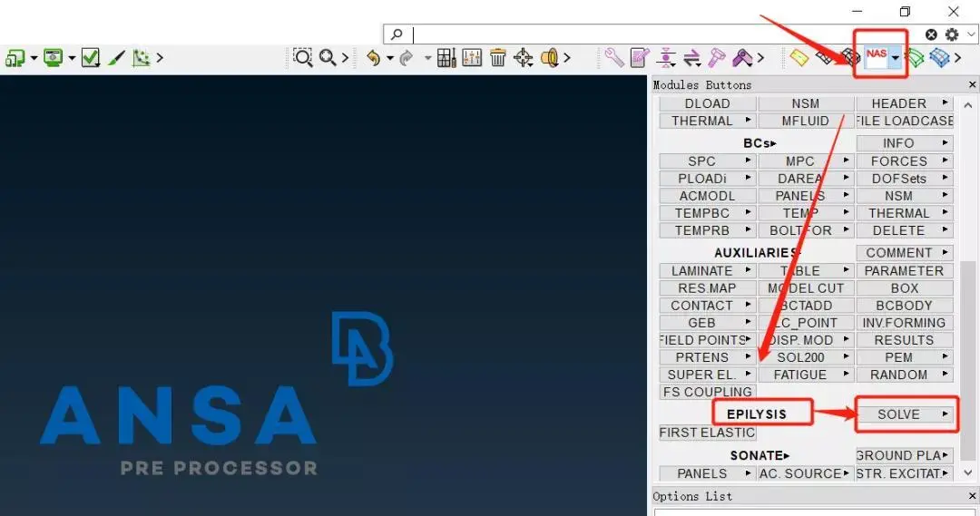Close the Options List panel
The image size is (980, 516).
pyautogui.click(x=972, y=496)
